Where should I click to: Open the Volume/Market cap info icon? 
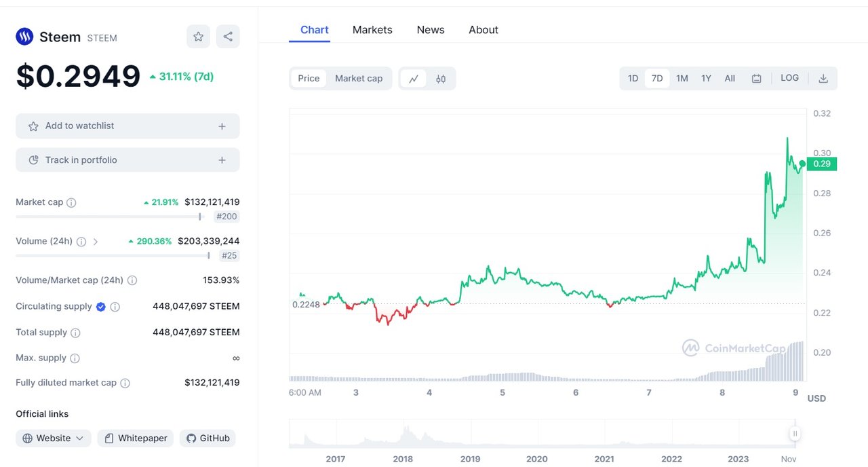click(x=132, y=280)
